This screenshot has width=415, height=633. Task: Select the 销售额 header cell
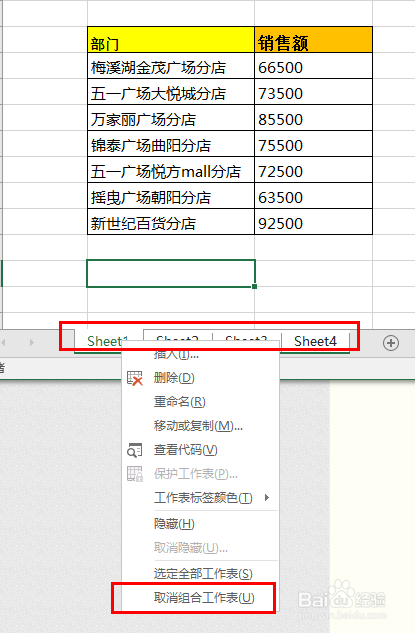click(x=313, y=40)
